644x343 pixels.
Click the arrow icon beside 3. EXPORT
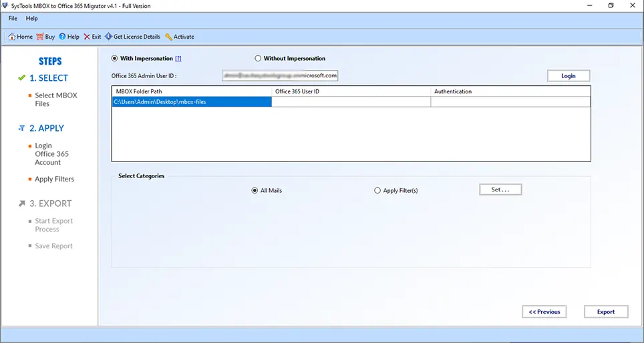coord(22,204)
